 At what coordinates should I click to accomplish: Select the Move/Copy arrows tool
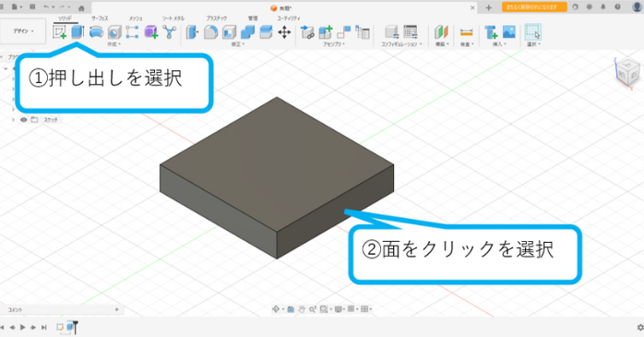point(284,32)
